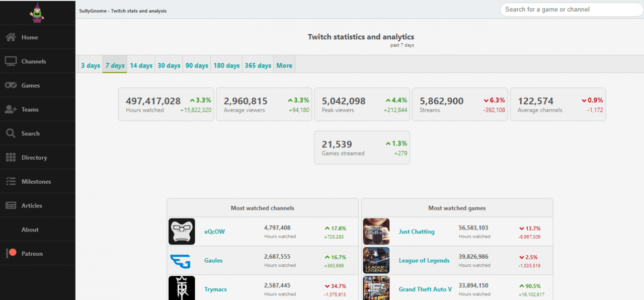Click the League of Legends cover thumbnail

(x=376, y=260)
